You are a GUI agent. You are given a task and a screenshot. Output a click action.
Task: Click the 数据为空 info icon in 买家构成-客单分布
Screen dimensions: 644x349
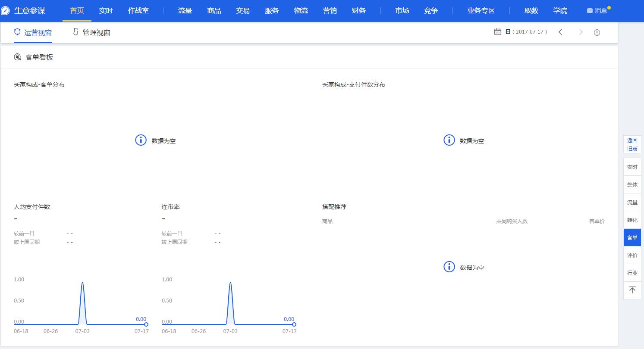coord(140,140)
